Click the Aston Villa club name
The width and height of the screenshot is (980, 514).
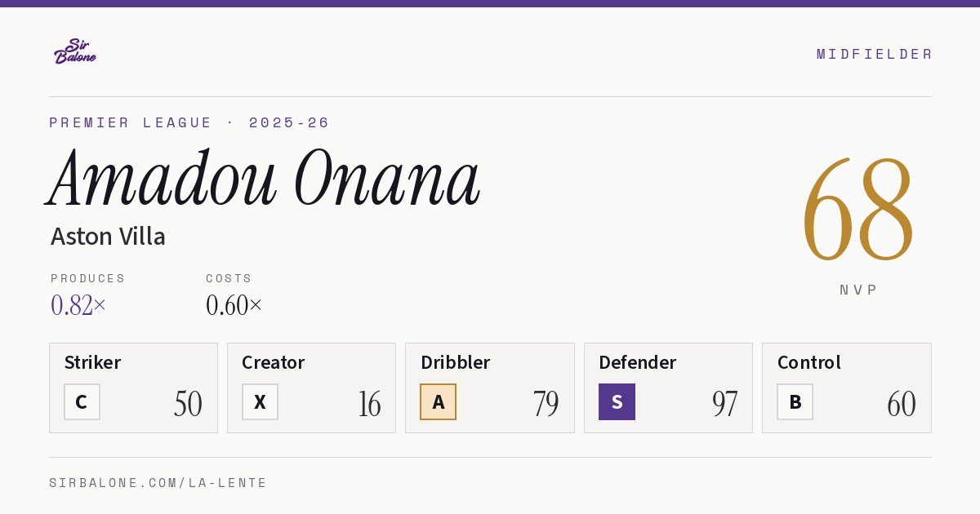(108, 237)
